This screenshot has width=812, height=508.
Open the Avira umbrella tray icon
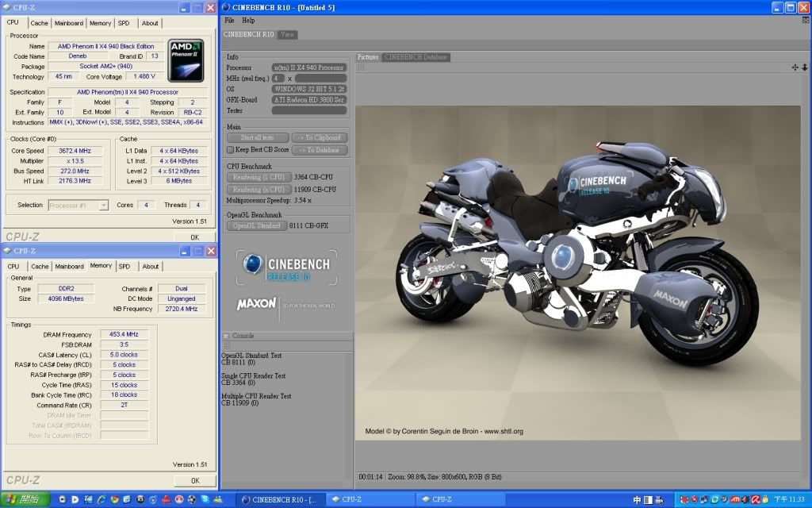point(756,499)
